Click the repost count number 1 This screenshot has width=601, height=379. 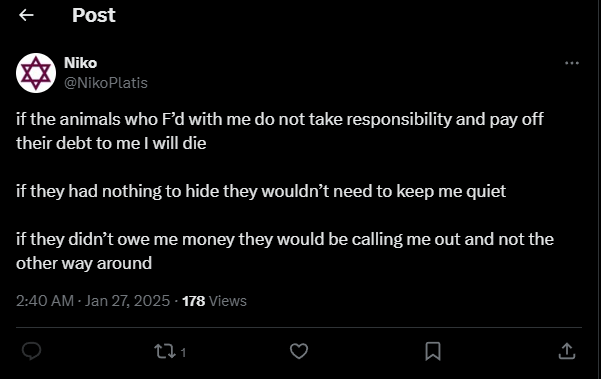tap(183, 353)
